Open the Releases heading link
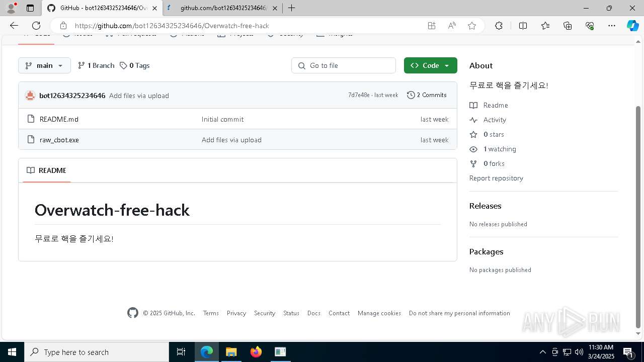This screenshot has height=362, width=644. (485, 206)
